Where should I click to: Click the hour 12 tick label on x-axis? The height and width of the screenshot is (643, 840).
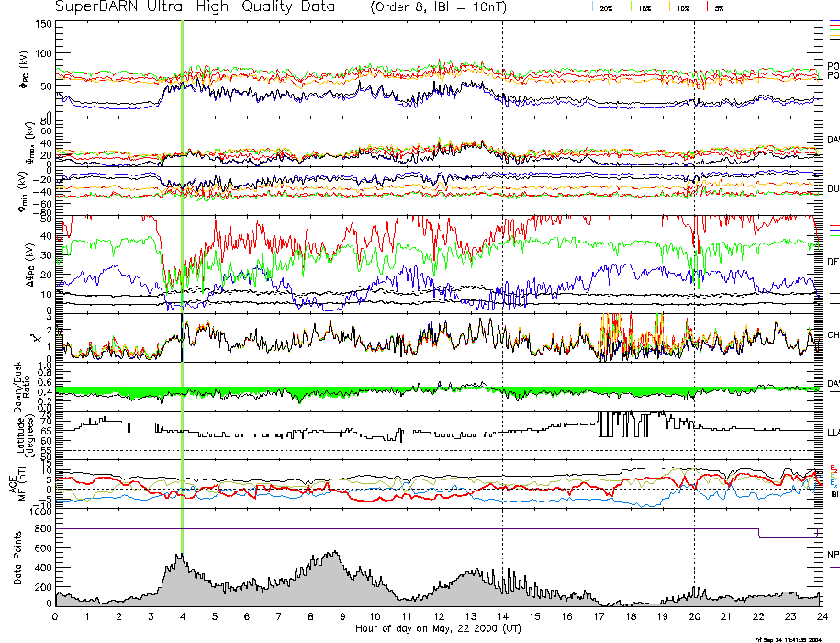(438, 616)
